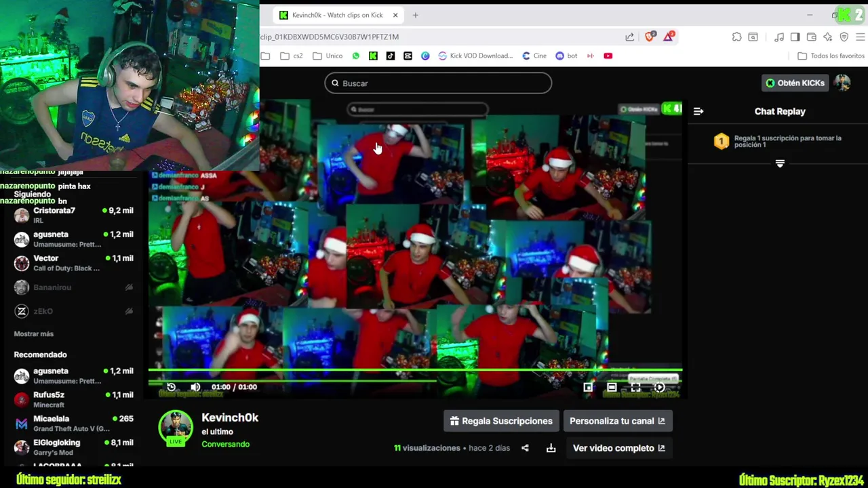The width and height of the screenshot is (868, 488).
Task: Open a new browser tab
Action: [415, 15]
